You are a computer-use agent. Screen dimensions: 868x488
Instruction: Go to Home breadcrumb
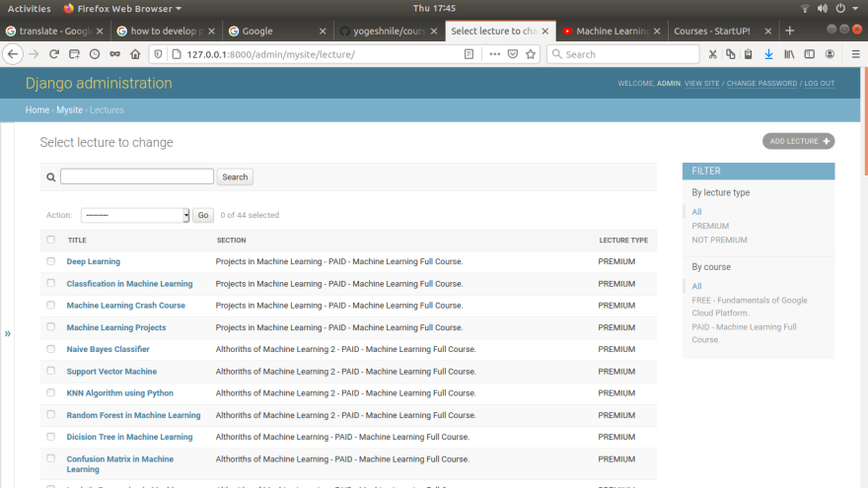point(37,109)
